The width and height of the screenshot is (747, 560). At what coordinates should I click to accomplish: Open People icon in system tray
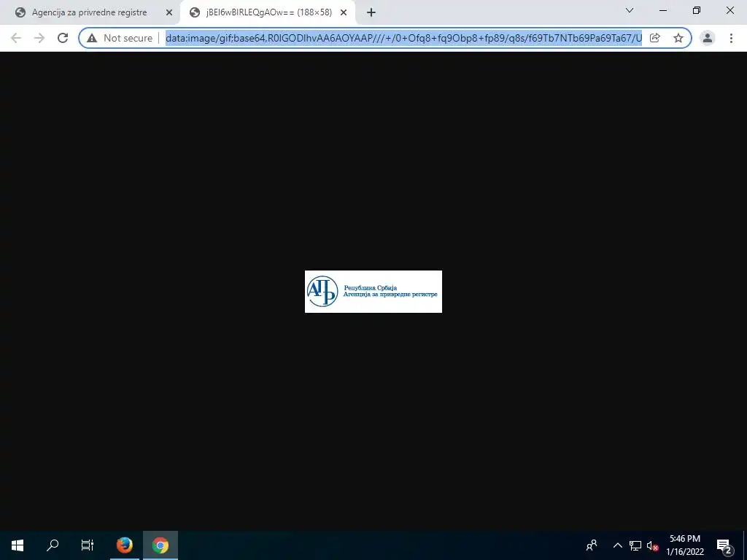(592, 545)
